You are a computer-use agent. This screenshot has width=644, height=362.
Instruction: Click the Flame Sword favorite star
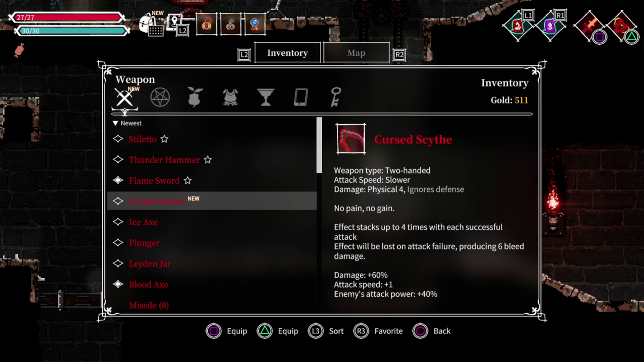point(187,180)
